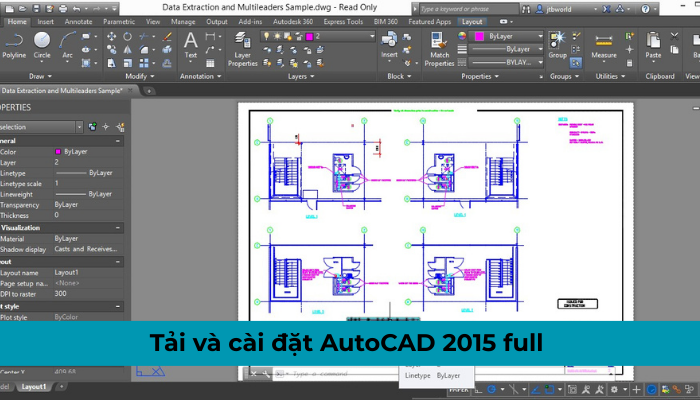Viewport: 700px width, 400px height.
Task: Collapse the Visualization section in Properties
Action: pos(117,228)
